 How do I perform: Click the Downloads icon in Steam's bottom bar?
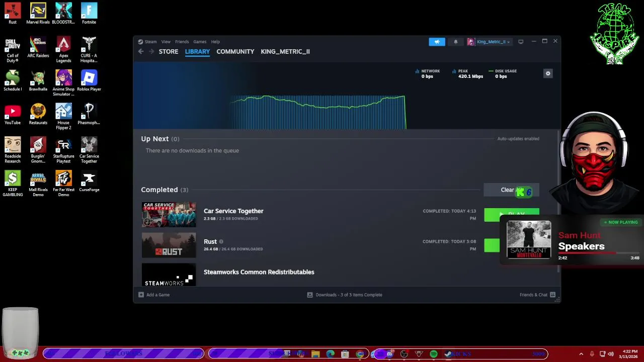tap(310, 295)
